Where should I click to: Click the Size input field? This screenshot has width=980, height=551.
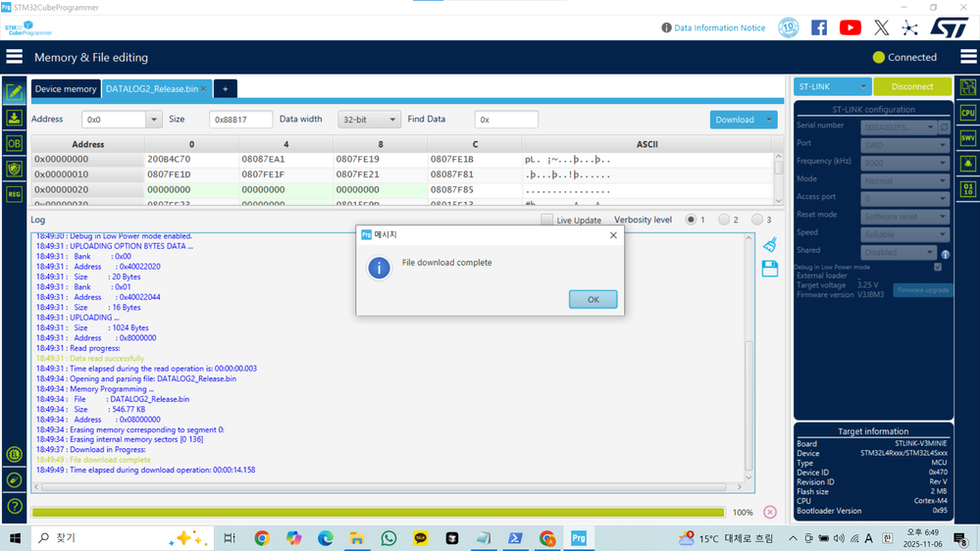click(x=240, y=120)
